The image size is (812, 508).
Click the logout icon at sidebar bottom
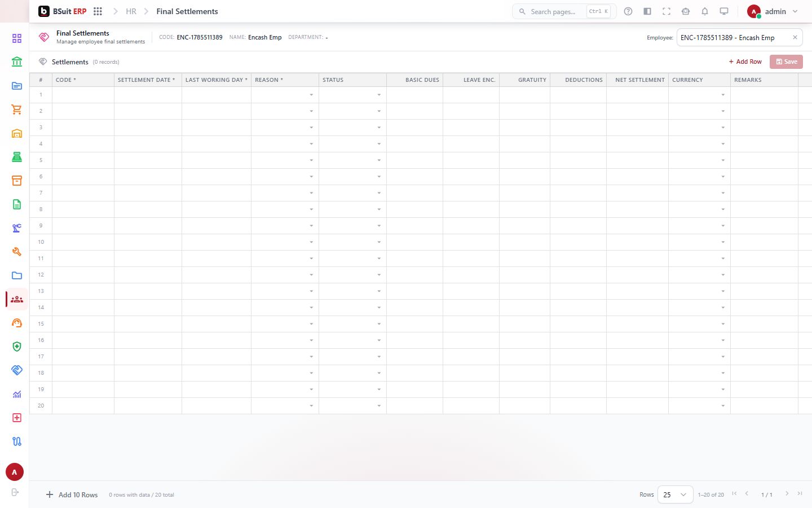[15, 492]
